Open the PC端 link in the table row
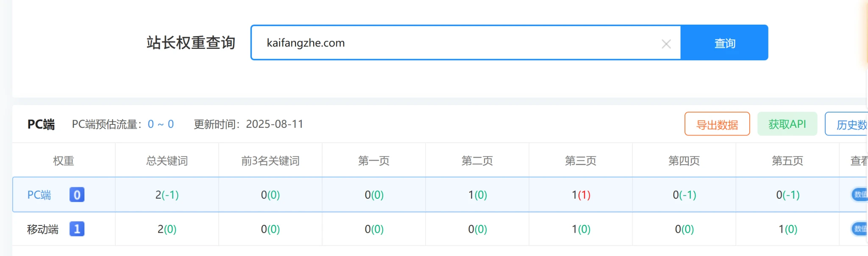The width and height of the screenshot is (868, 256). [39, 195]
